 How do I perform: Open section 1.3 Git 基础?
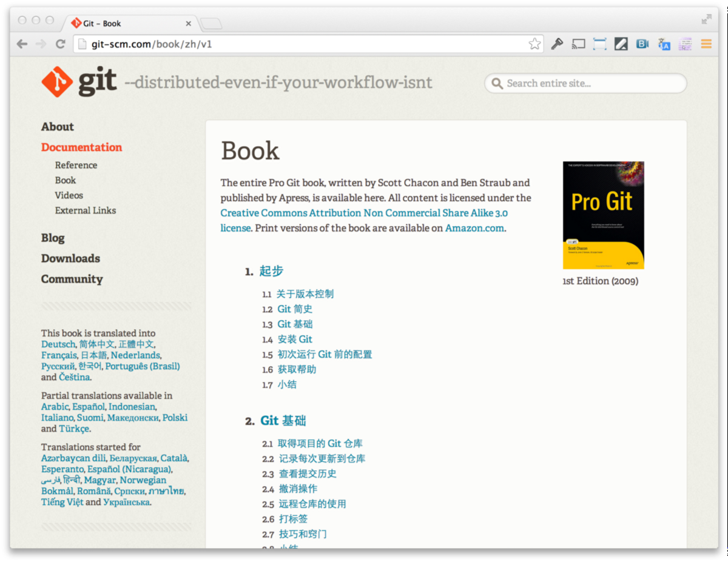(x=295, y=324)
